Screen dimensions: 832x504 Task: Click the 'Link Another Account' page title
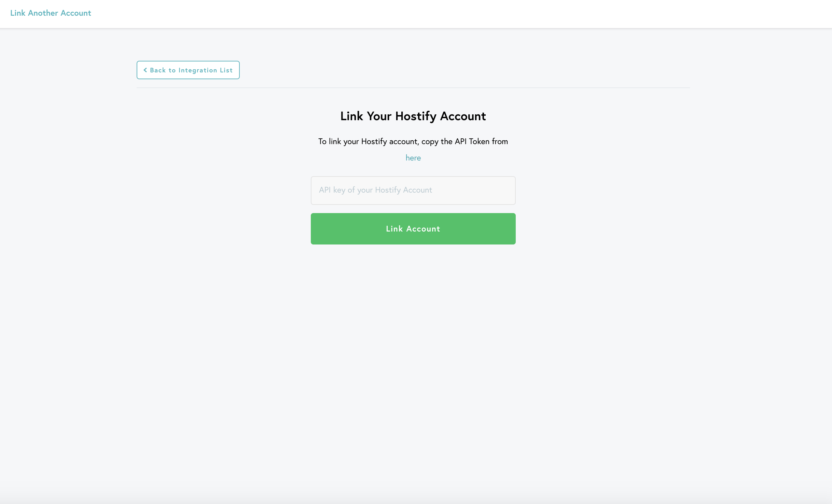[51, 13]
